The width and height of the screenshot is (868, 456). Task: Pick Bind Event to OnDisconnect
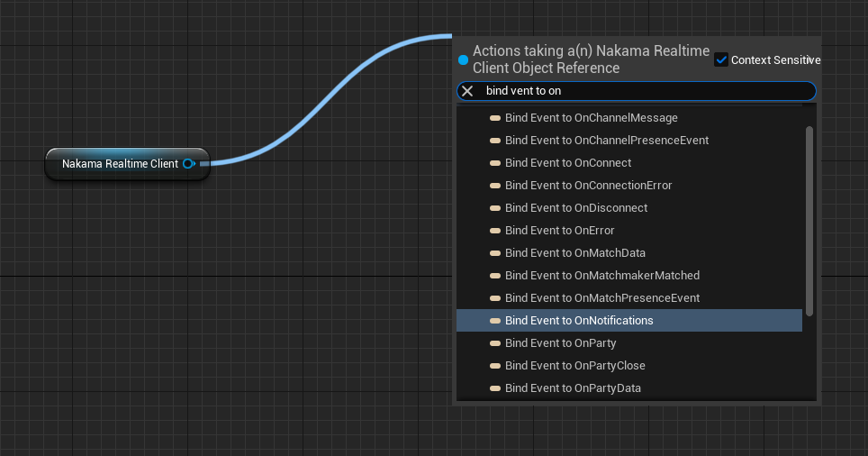(x=575, y=208)
